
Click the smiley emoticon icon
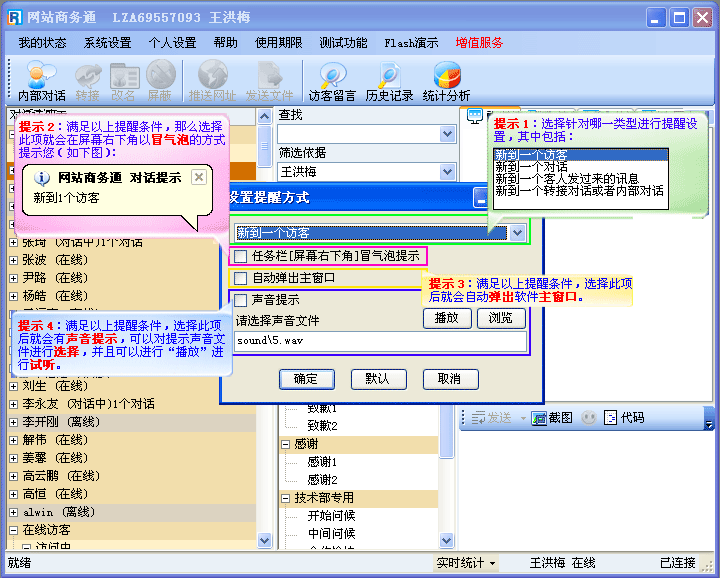point(589,417)
